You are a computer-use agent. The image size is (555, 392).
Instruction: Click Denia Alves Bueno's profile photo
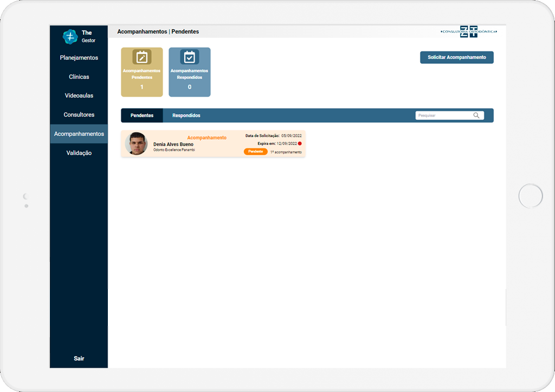(x=136, y=144)
